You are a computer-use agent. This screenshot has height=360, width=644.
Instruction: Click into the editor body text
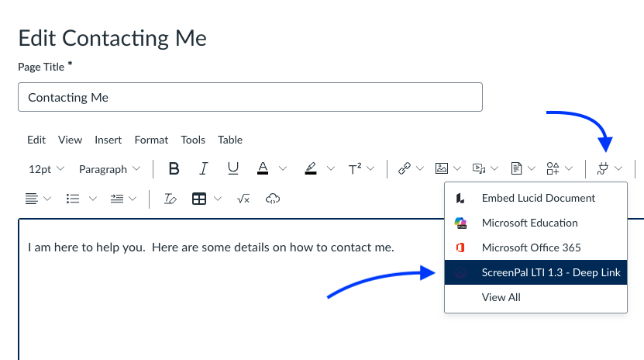tap(211, 247)
